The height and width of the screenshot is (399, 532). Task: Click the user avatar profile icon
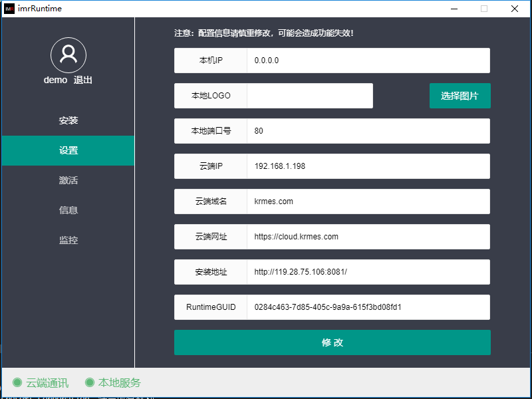[x=68, y=55]
